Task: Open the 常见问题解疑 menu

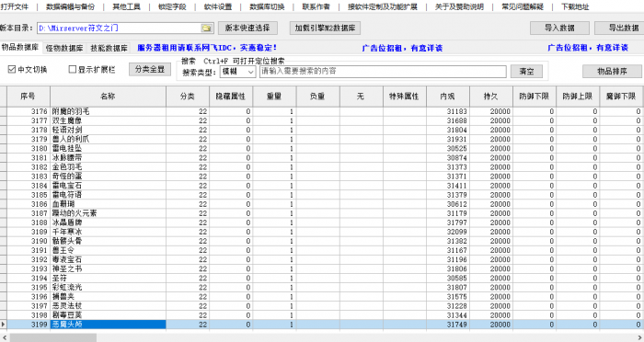Action: pos(523,6)
